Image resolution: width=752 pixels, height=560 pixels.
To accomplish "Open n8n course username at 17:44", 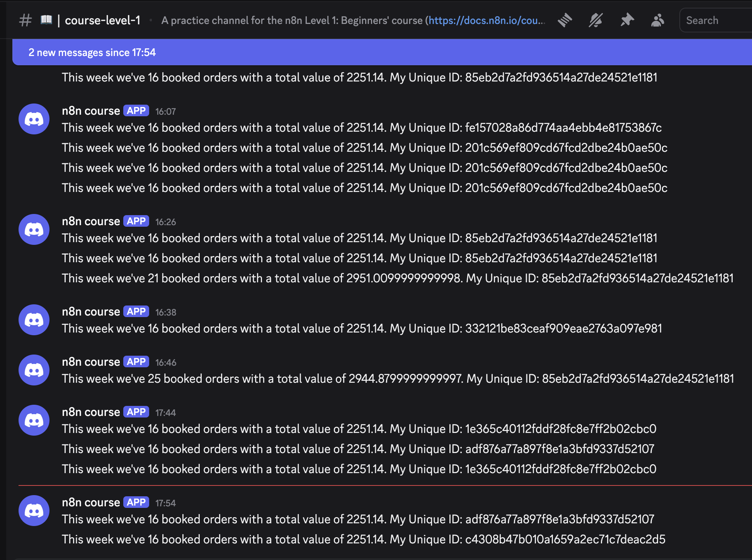I will tap(91, 412).
